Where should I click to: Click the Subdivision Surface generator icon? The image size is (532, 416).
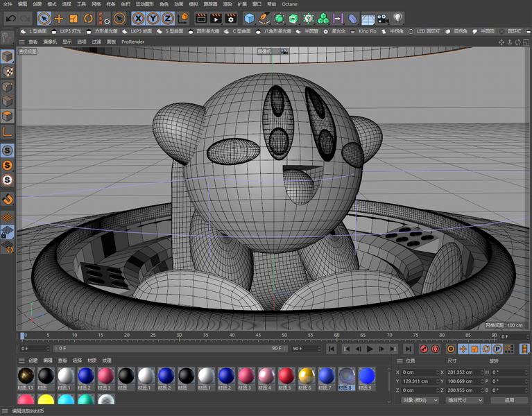point(279,18)
